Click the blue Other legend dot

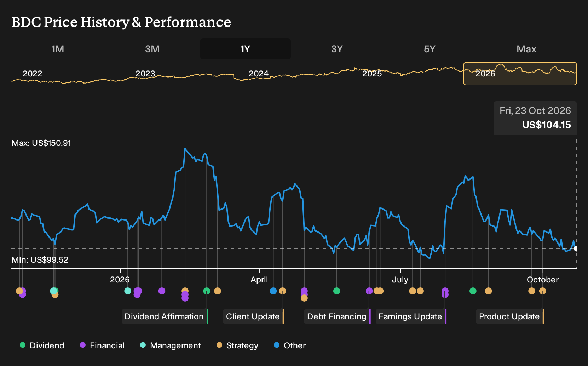pyautogui.click(x=277, y=345)
